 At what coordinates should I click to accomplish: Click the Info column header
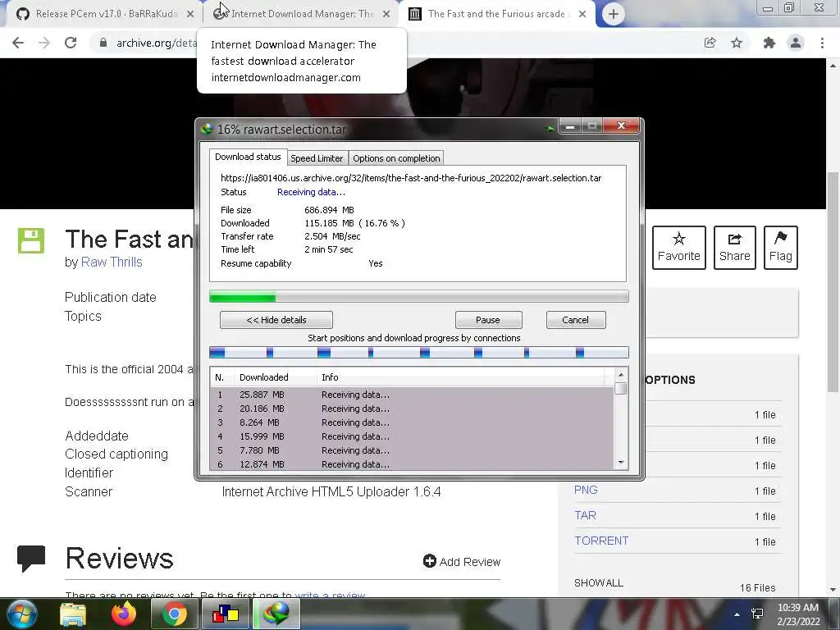point(461,377)
